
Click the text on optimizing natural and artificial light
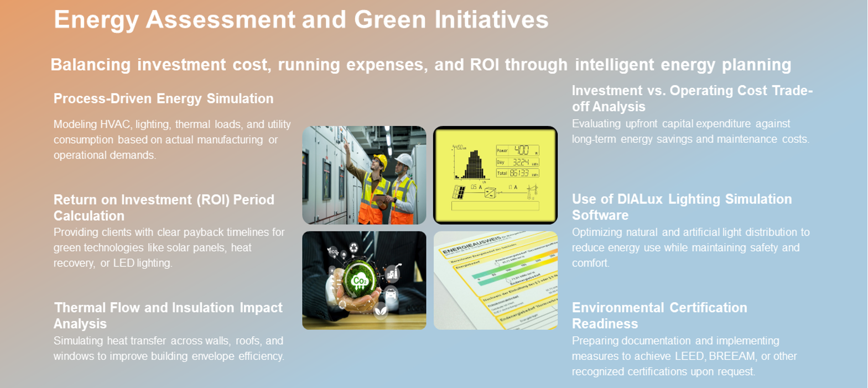click(x=690, y=248)
